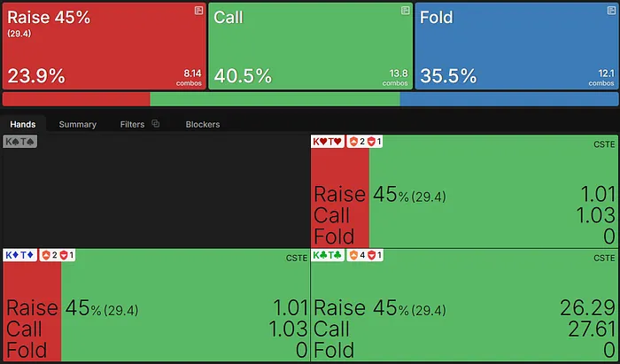Click the CSTE label in K♥T♥ cell
Image resolution: width=620 pixels, height=364 pixels.
(x=604, y=143)
